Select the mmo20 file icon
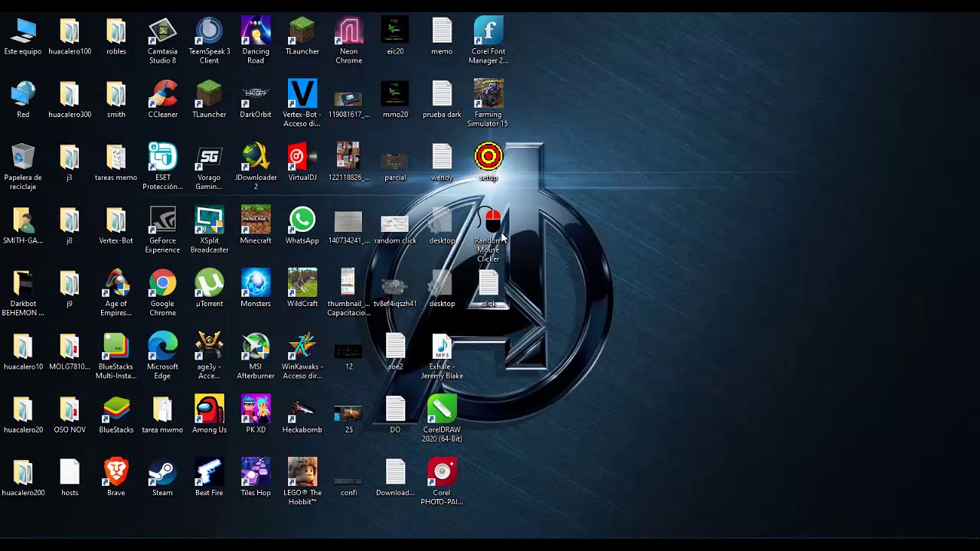Viewport: 980px width, 551px height. coord(395,99)
